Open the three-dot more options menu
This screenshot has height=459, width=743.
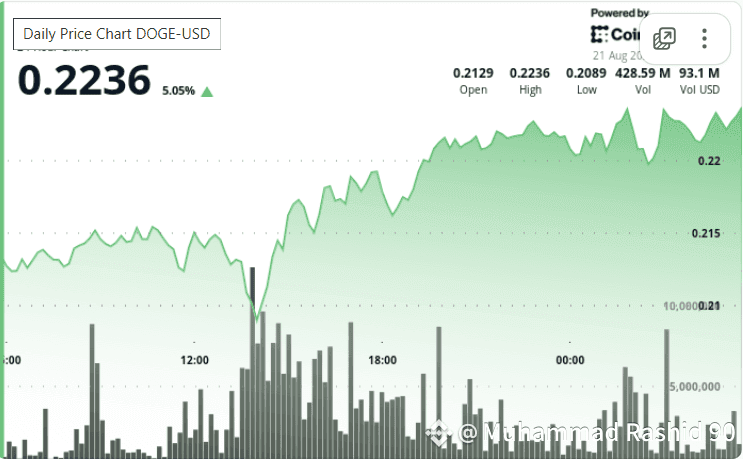coord(704,38)
